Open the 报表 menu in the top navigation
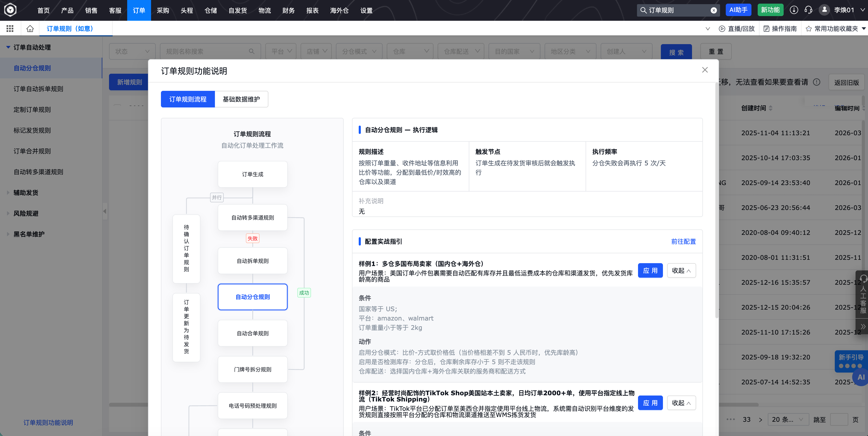This screenshot has height=436, width=868. (313, 10)
